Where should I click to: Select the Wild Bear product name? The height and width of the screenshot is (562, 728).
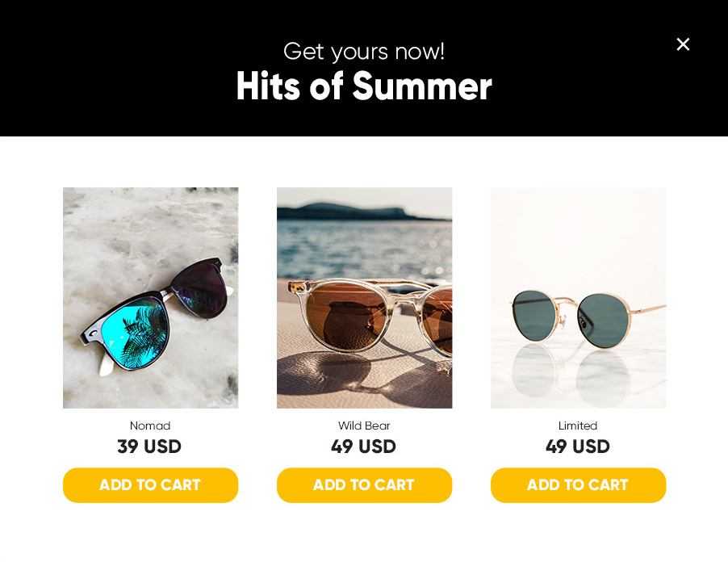click(x=365, y=426)
